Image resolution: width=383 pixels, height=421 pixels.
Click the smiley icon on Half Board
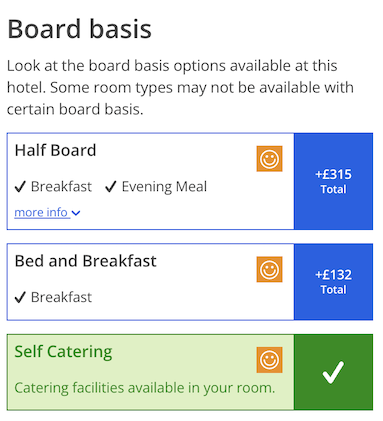269,159
